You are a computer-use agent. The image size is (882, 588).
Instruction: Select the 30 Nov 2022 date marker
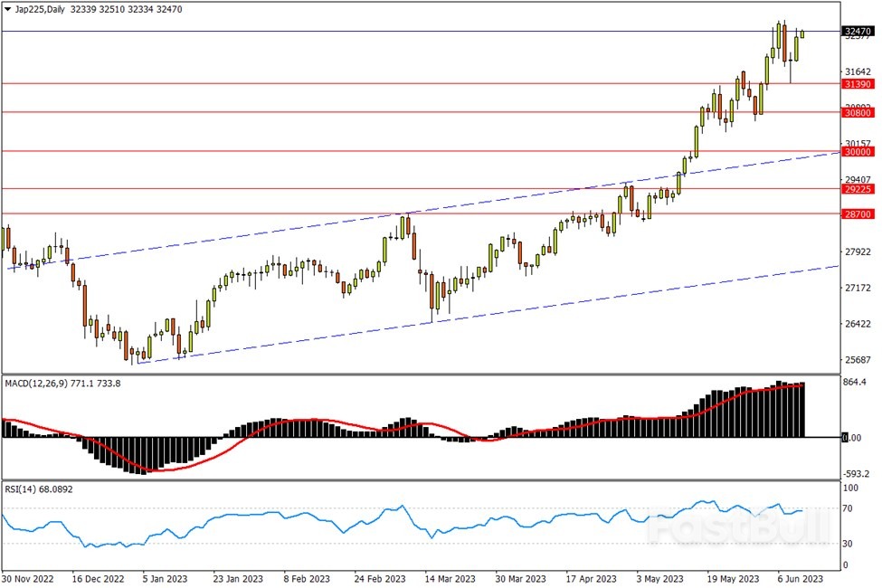pos(30,578)
